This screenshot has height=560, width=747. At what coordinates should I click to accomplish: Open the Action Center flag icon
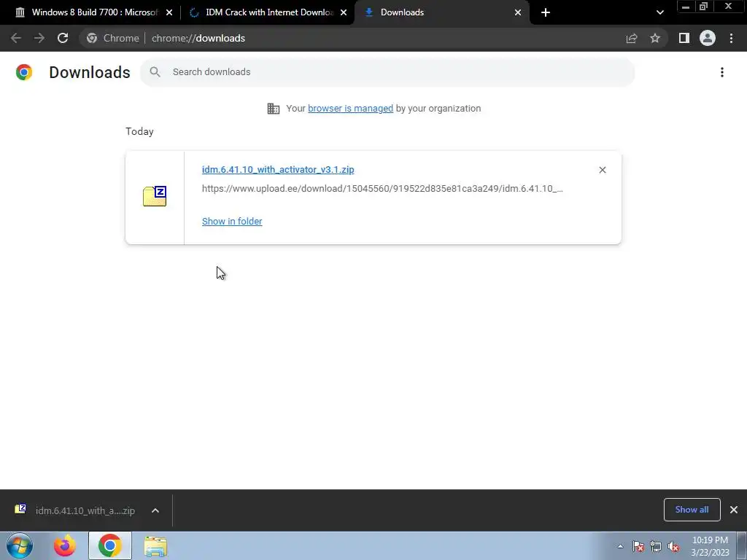638,547
